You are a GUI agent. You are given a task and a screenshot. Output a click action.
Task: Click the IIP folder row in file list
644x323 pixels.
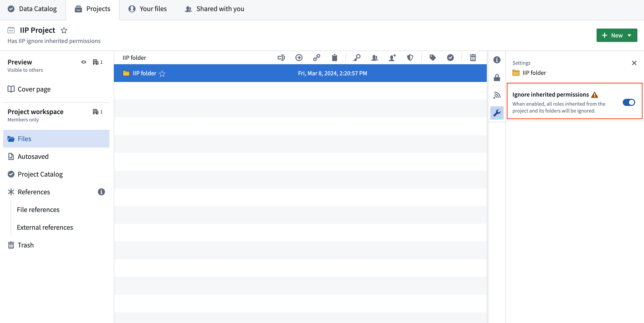point(300,73)
